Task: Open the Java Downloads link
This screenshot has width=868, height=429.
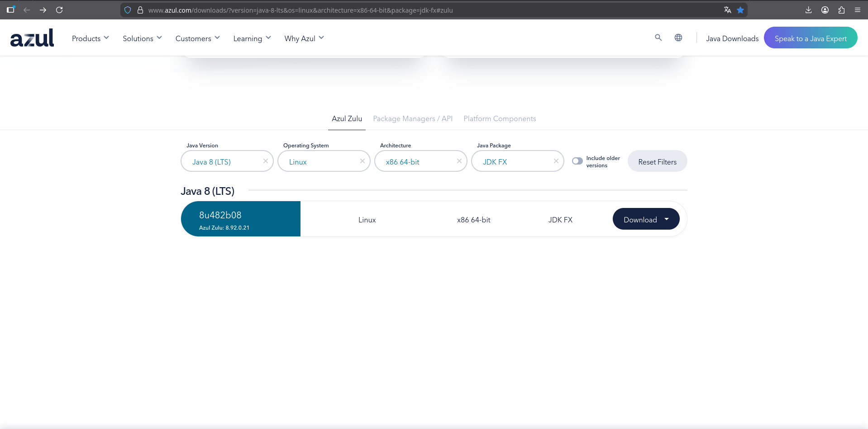Action: click(x=732, y=38)
